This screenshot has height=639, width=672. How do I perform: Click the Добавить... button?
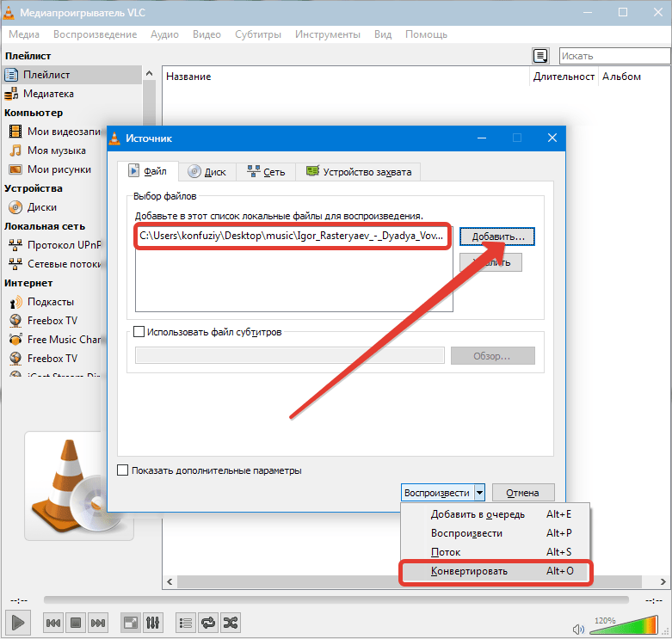[497, 237]
